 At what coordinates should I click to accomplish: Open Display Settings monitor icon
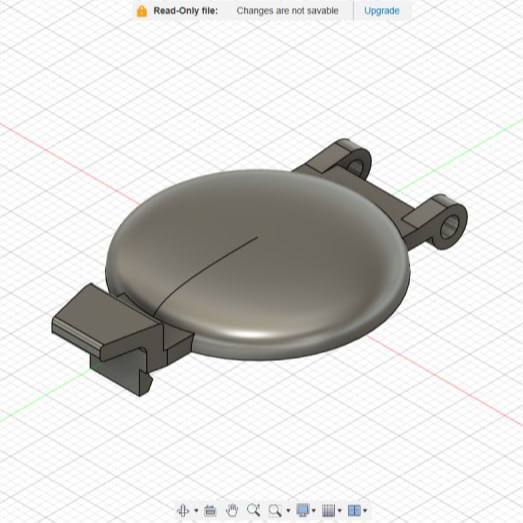tap(303, 510)
